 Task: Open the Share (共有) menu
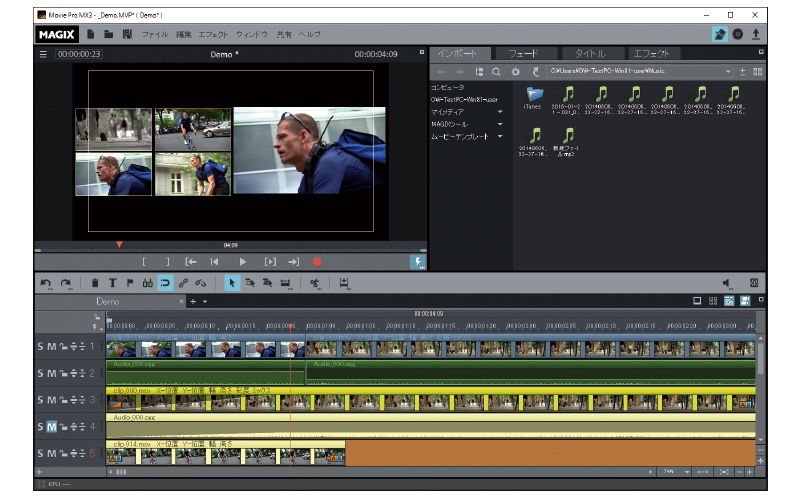pyautogui.click(x=284, y=35)
